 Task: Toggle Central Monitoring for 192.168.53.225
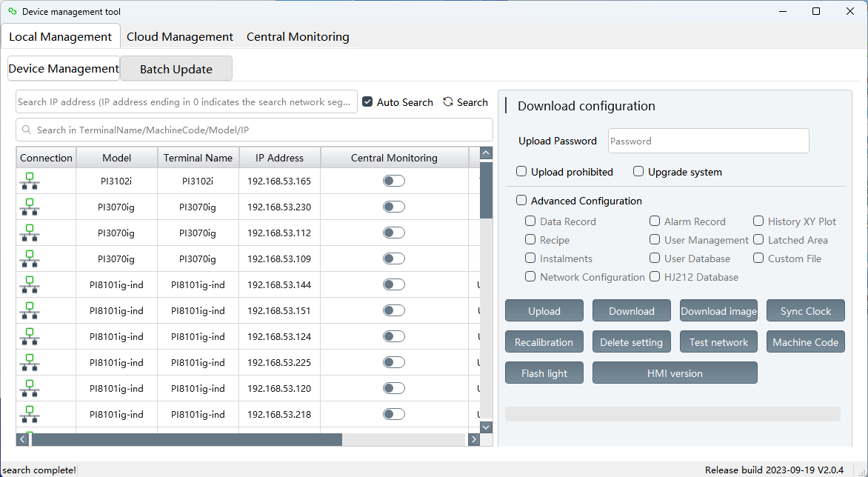tap(394, 362)
